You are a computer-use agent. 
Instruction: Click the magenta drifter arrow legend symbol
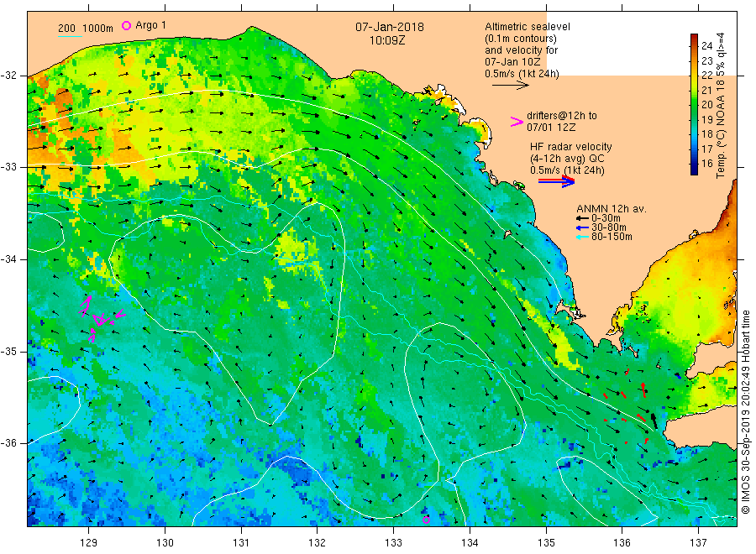(x=517, y=122)
